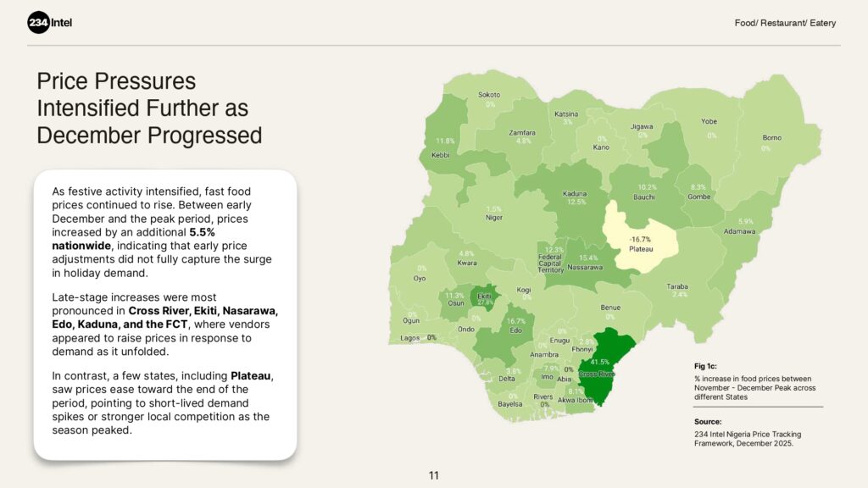Click the Bauchi 10.2% label

tap(647, 192)
